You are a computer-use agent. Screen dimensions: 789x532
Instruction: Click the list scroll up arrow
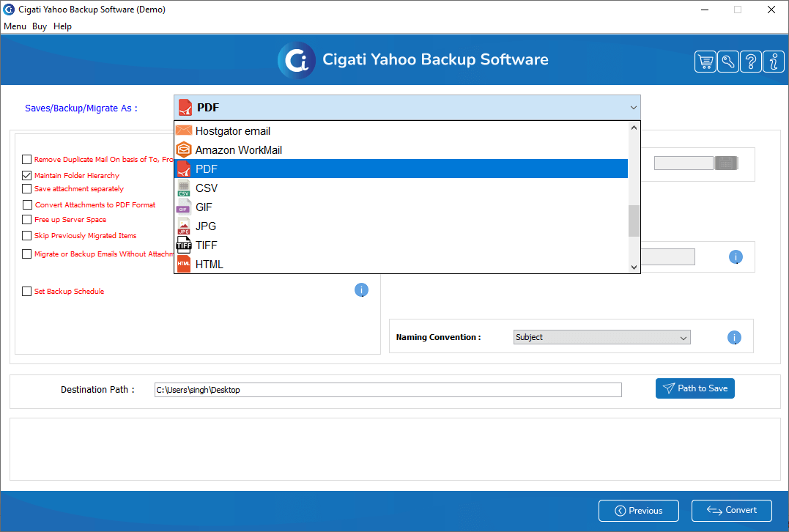[x=634, y=128]
